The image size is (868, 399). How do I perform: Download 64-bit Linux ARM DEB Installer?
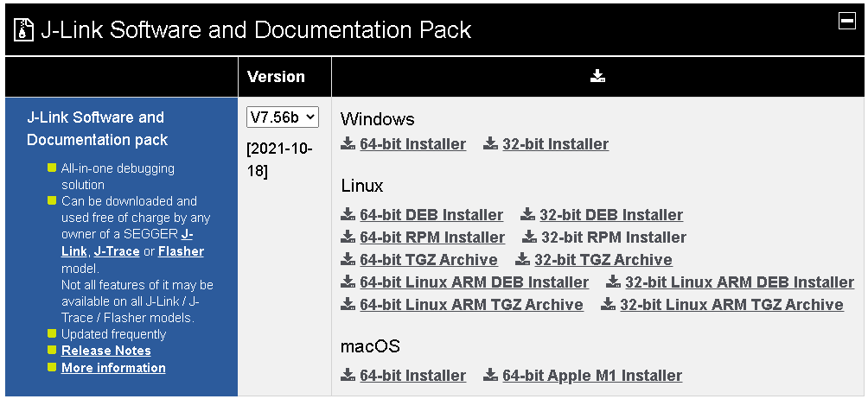pos(474,282)
